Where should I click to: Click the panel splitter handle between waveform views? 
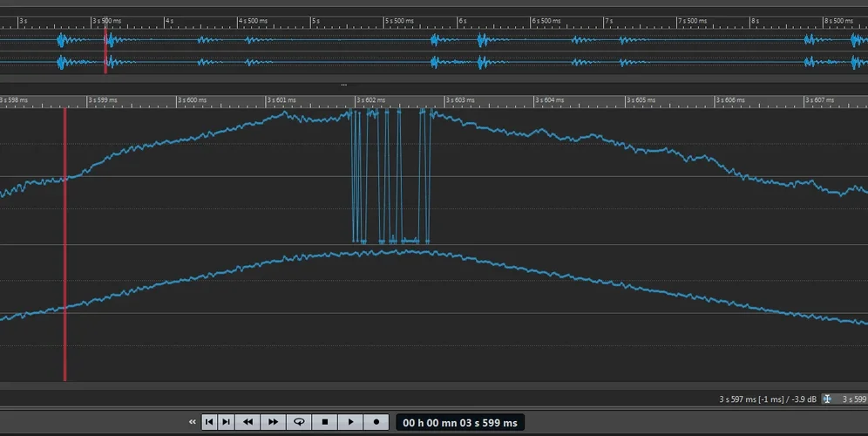[344, 85]
